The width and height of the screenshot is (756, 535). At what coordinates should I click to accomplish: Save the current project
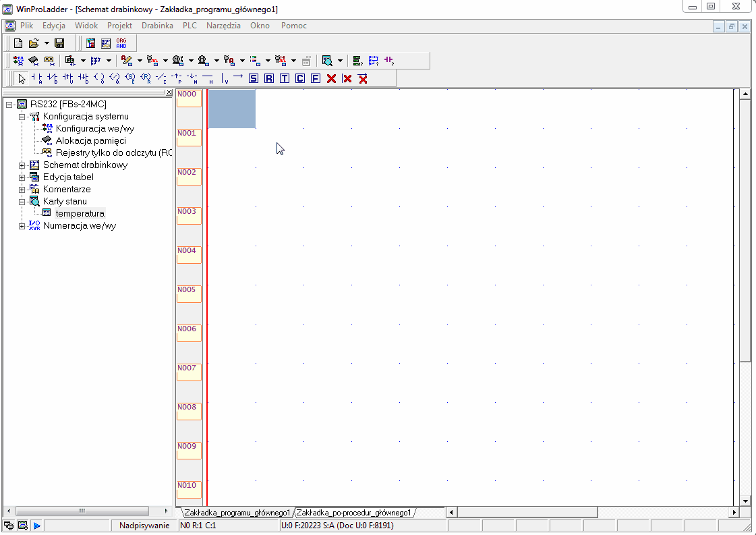[59, 43]
